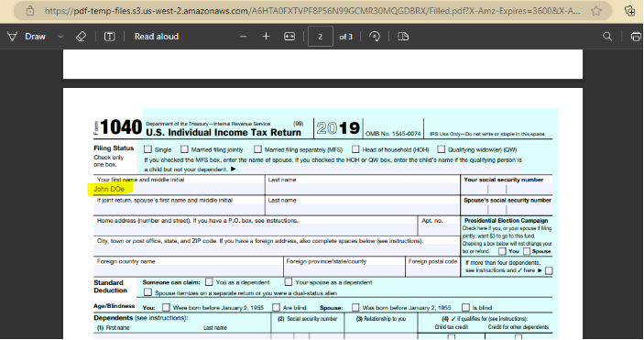The image size is (644, 340).
Task: Click the page number box showing 2
Action: [x=321, y=37]
